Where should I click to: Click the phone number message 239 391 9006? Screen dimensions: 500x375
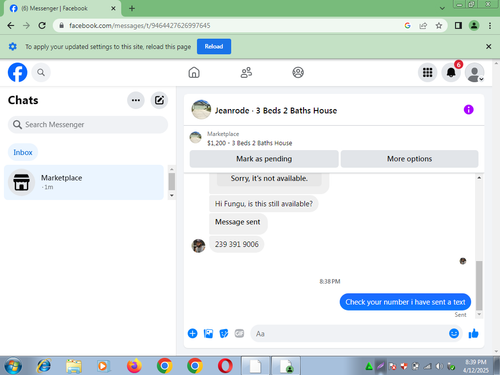pos(237,244)
